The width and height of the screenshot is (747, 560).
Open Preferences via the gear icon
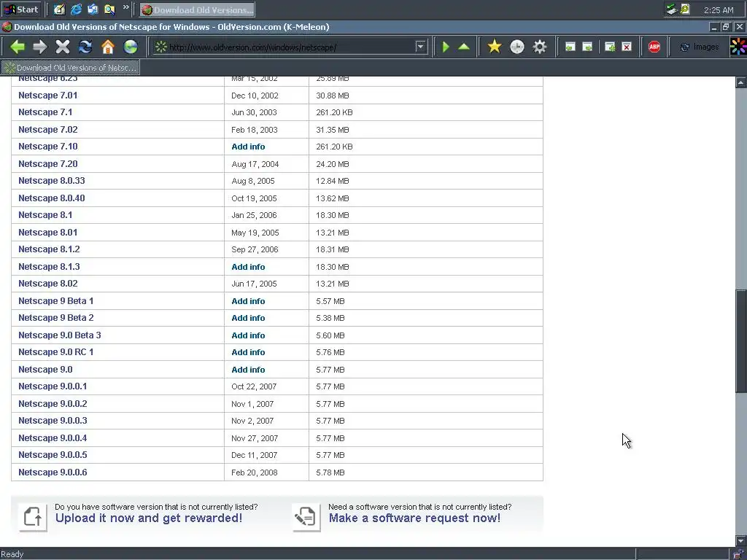(539, 47)
